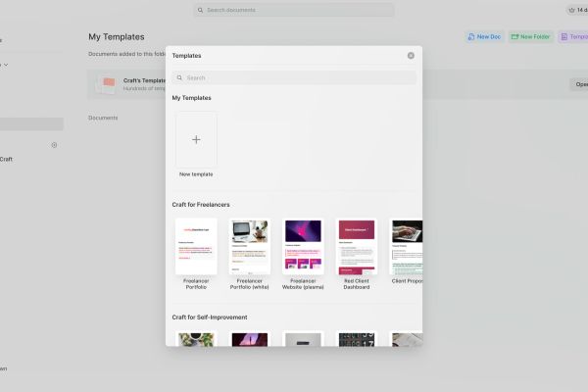
Task: Open the Client Proposal template thumbnail
Action: click(406, 246)
